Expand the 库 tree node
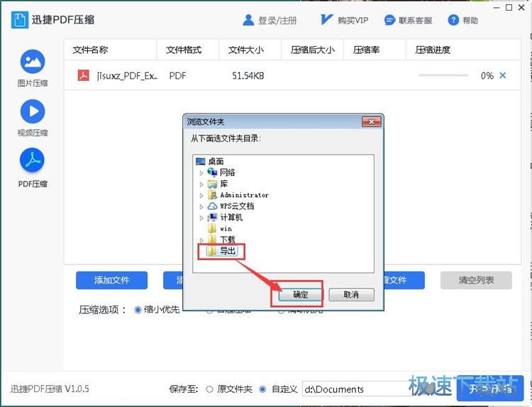Image resolution: width=532 pixels, height=407 pixels. pyautogui.click(x=201, y=184)
